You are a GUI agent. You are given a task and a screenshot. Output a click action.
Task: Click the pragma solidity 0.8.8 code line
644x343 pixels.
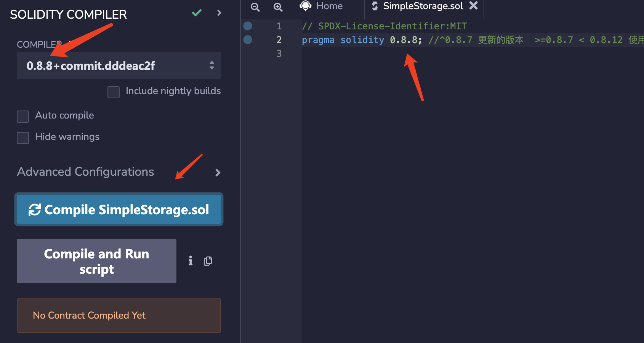pyautogui.click(x=362, y=40)
